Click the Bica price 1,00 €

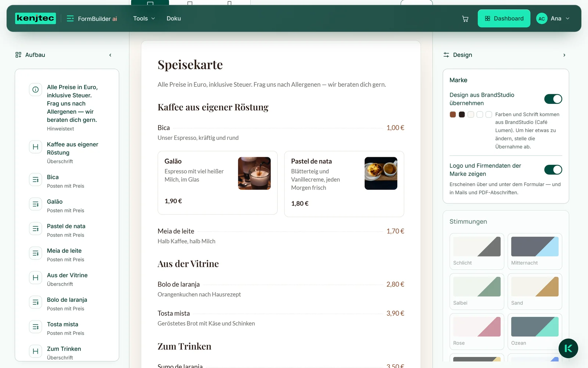pyautogui.click(x=395, y=128)
